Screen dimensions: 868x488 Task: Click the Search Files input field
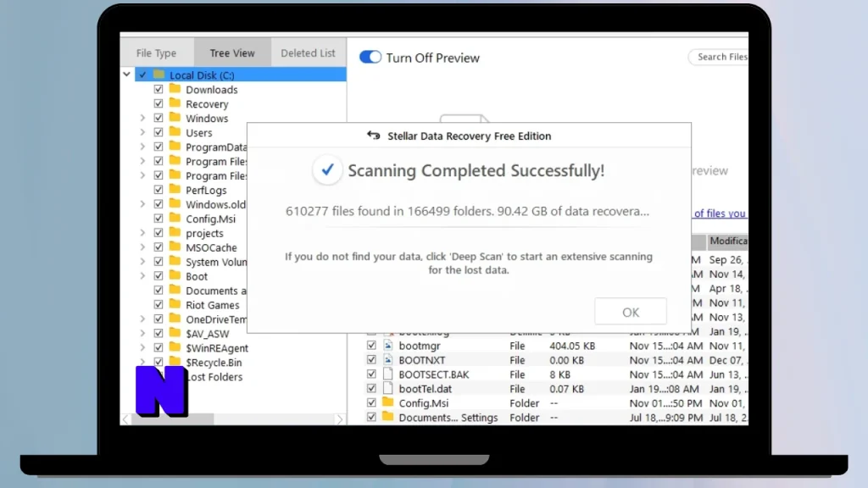pos(719,57)
